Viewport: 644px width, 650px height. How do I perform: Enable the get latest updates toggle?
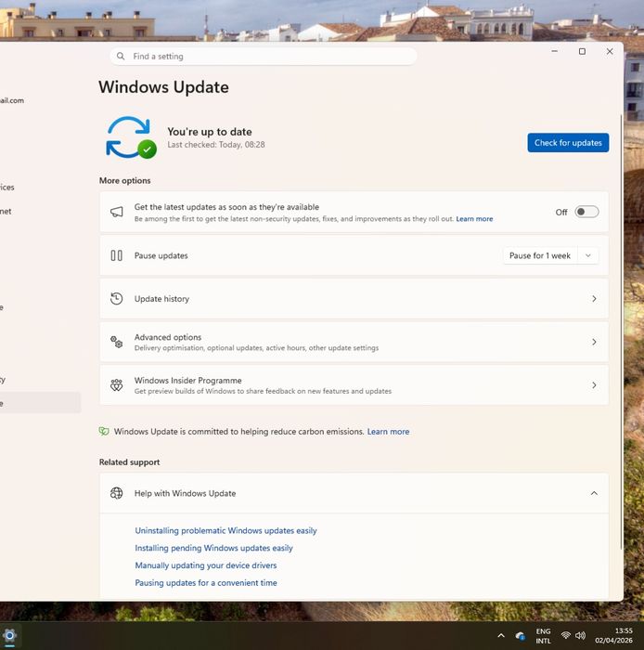click(586, 212)
